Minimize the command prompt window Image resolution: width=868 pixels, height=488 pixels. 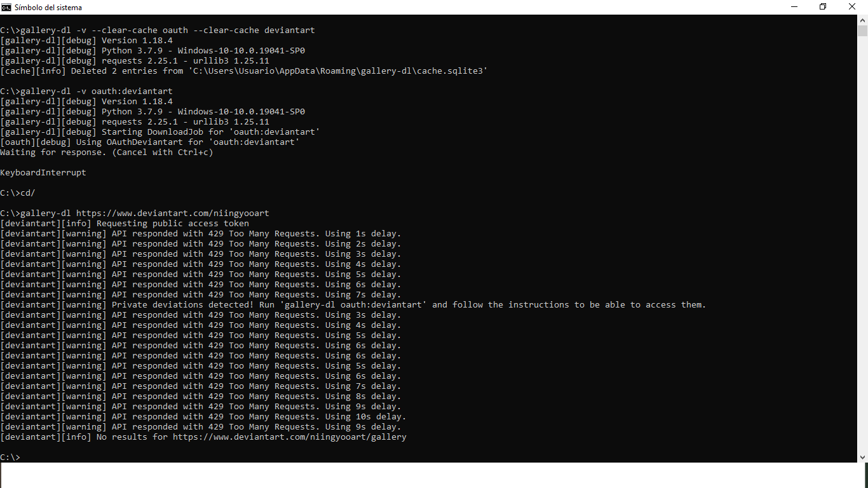793,6
